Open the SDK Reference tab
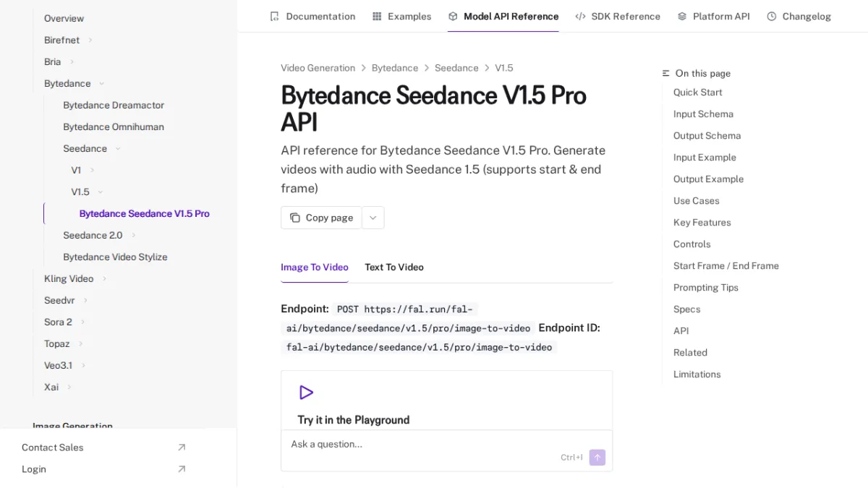This screenshot has height=488, width=868. coord(618,16)
